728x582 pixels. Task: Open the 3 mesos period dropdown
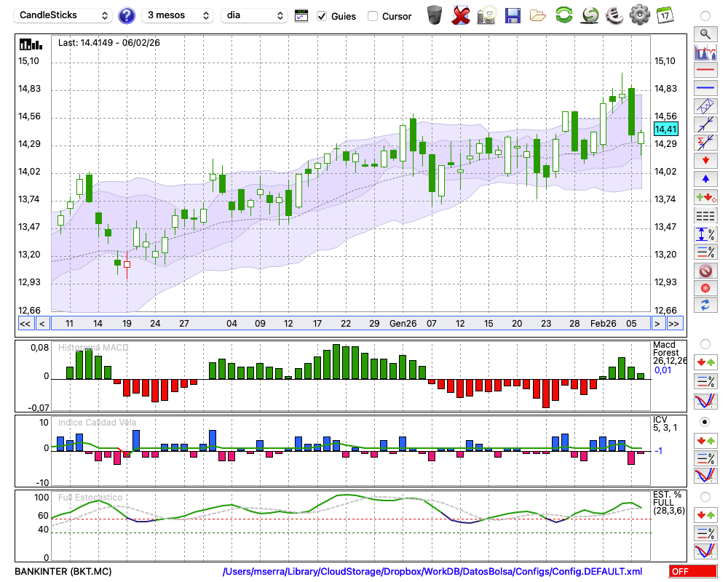178,15
